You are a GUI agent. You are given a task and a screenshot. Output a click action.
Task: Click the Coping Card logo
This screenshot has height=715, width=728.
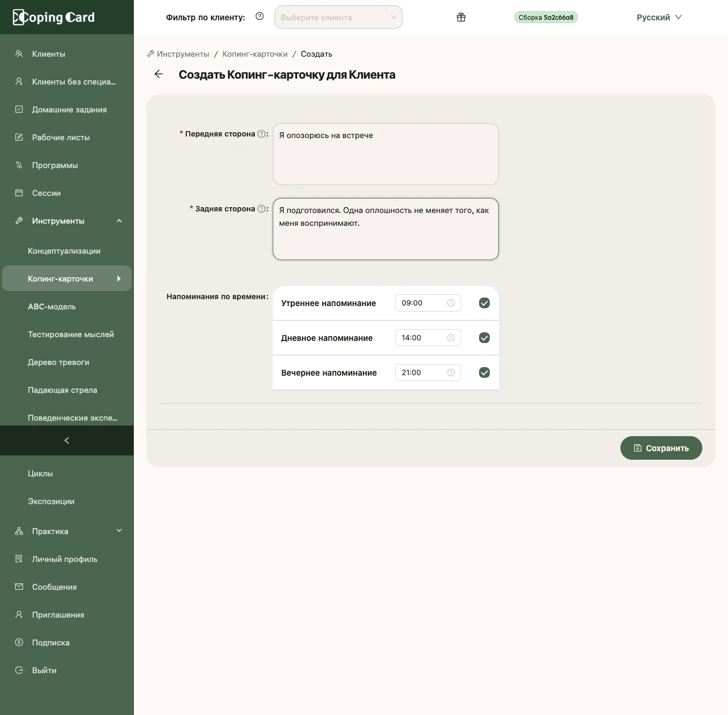(x=54, y=17)
